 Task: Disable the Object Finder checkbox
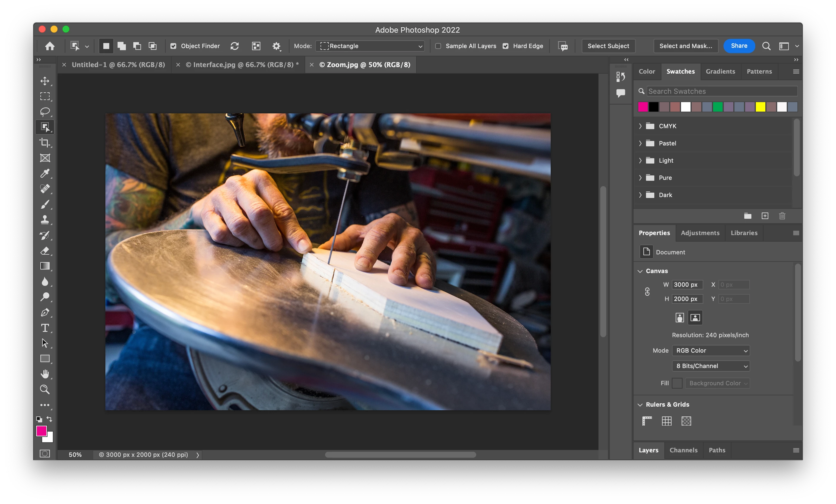pyautogui.click(x=173, y=46)
